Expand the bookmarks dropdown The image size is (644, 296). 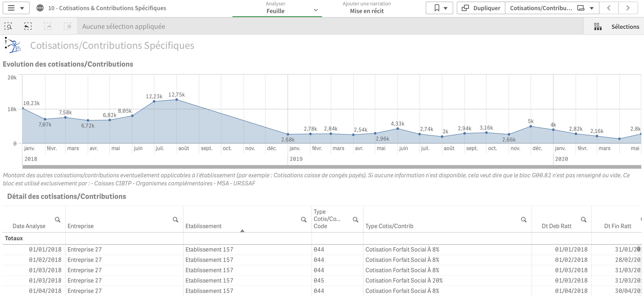point(439,8)
